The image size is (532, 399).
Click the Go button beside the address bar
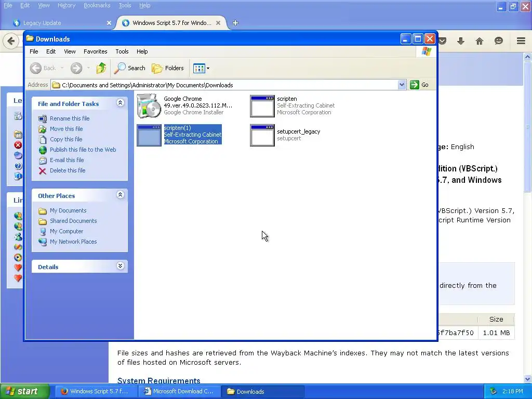pos(419,85)
